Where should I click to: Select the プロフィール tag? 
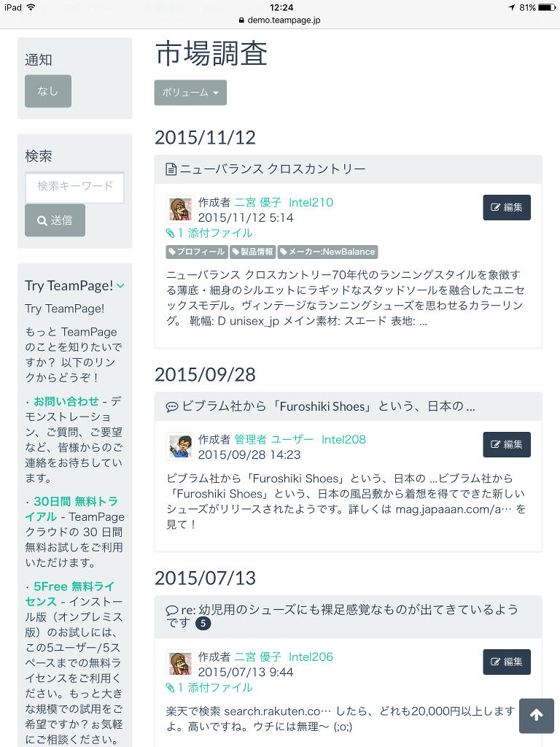[197, 252]
